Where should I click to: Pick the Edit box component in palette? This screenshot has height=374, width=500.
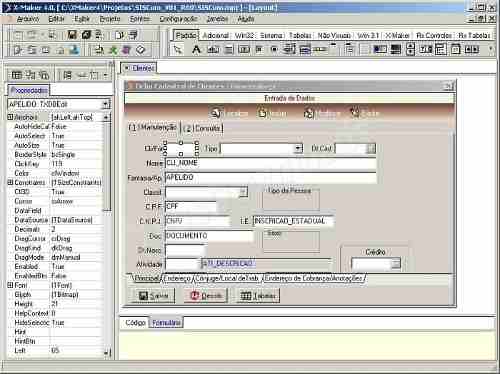tap(213, 50)
